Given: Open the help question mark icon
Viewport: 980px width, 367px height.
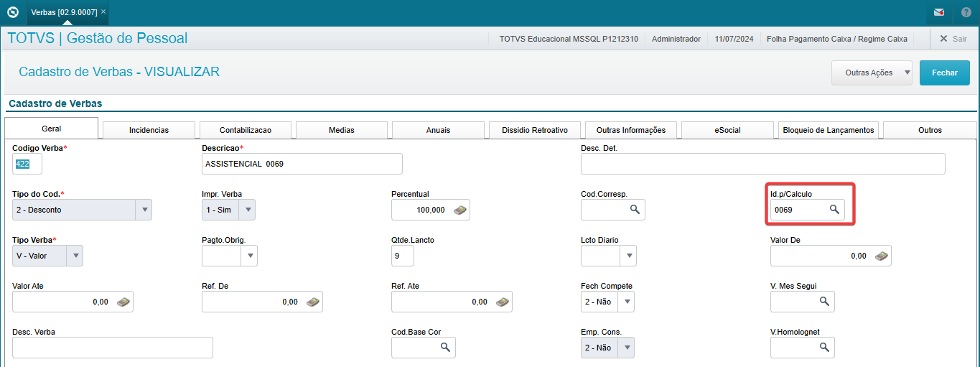Looking at the screenshot, I should (x=966, y=12).
